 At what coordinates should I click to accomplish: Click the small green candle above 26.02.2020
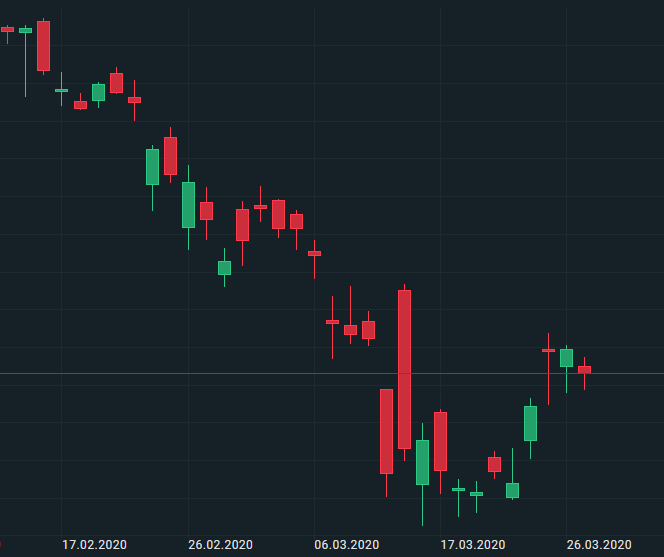(224, 267)
